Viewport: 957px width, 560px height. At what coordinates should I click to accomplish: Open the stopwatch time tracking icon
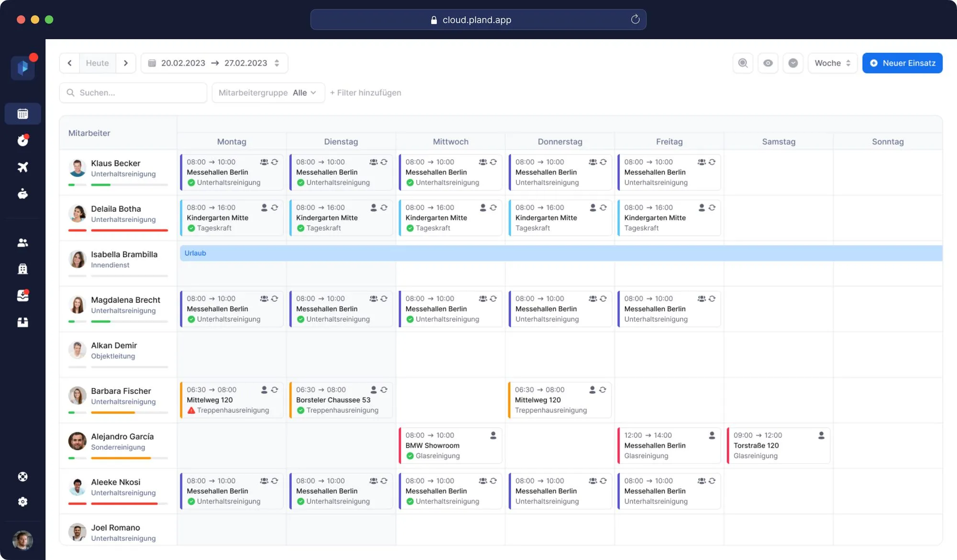tap(22, 141)
